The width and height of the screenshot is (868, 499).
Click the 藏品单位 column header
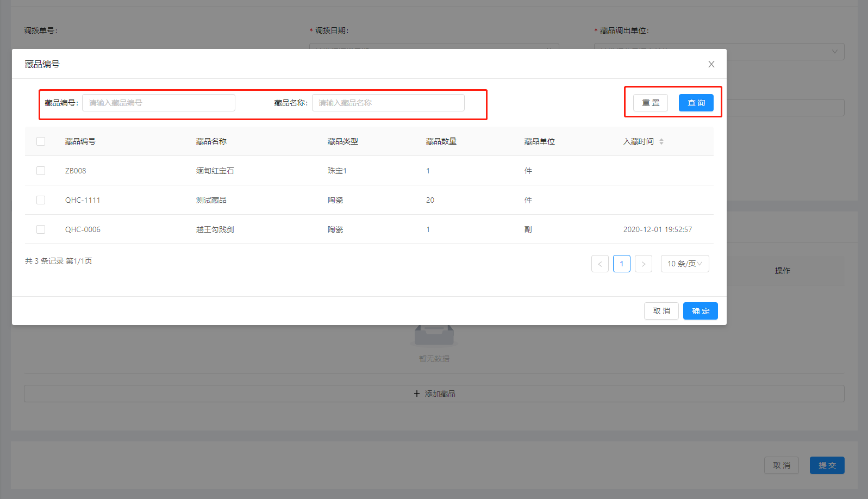[540, 141]
